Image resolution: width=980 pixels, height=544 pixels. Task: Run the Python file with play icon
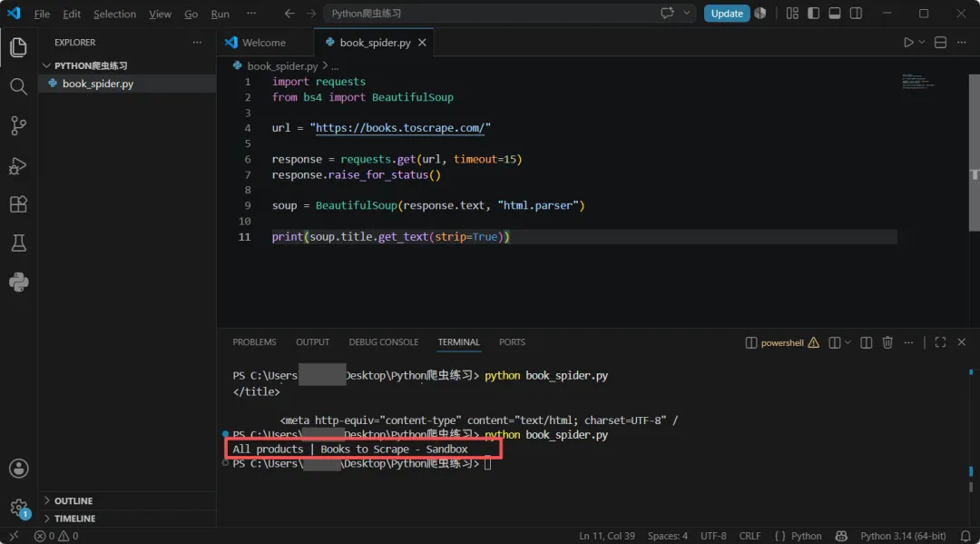[x=908, y=43]
